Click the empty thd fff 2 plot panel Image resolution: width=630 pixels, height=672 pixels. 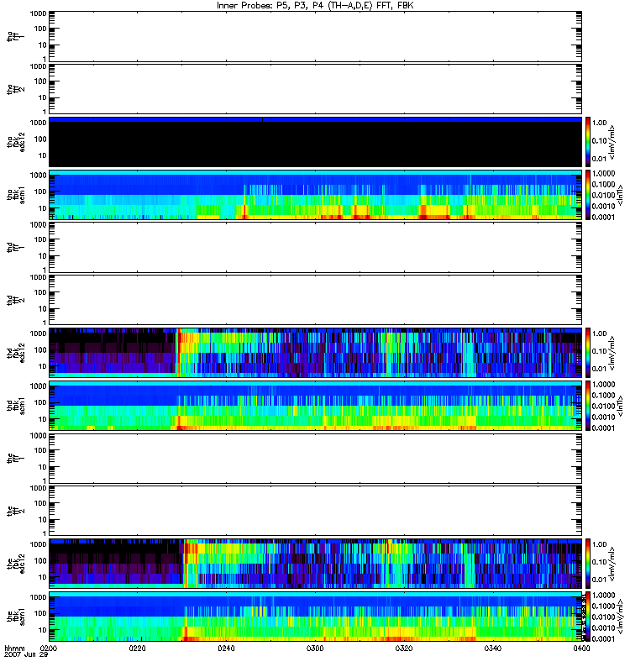[x=315, y=300]
